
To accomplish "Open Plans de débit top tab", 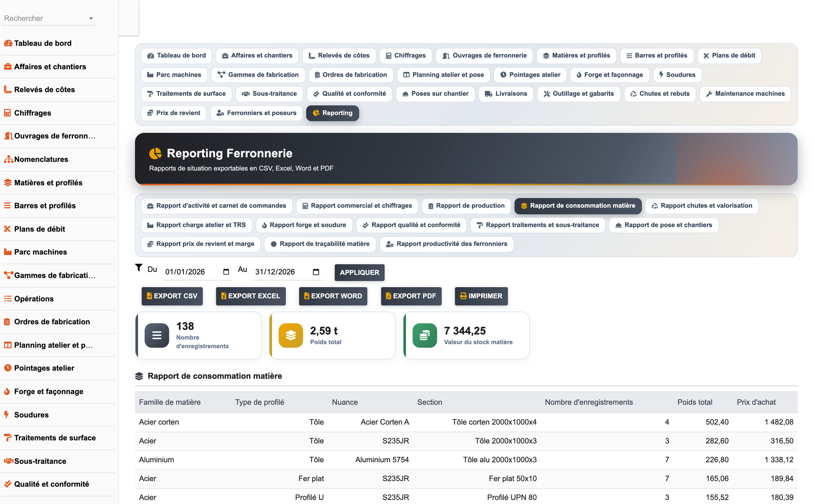I will click(729, 56).
